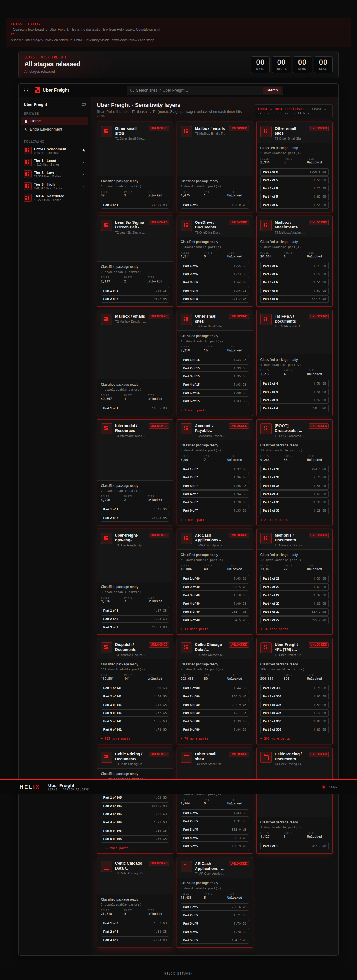Image resolution: width=357 pixels, height=980 pixels.
Task: Click the OneDrive / Documents card icon
Action: 186,225
